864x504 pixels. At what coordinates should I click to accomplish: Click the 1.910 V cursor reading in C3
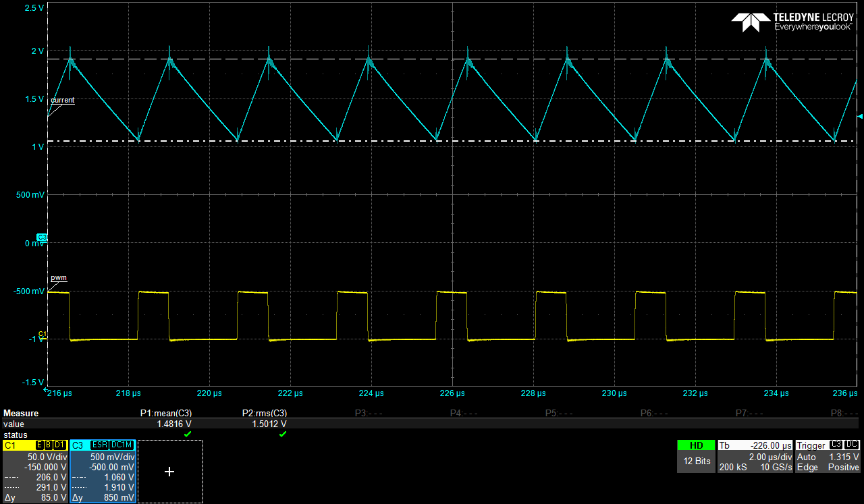119,487
